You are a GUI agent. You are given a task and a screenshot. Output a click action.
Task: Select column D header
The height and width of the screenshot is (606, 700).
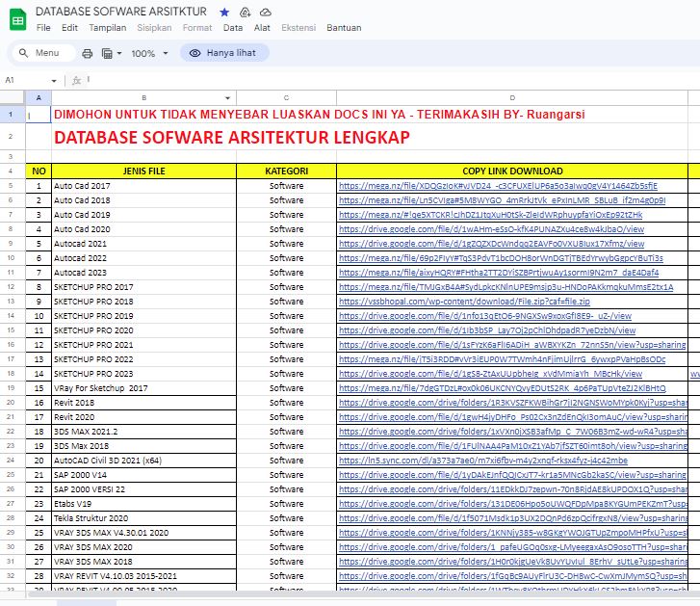click(x=512, y=98)
